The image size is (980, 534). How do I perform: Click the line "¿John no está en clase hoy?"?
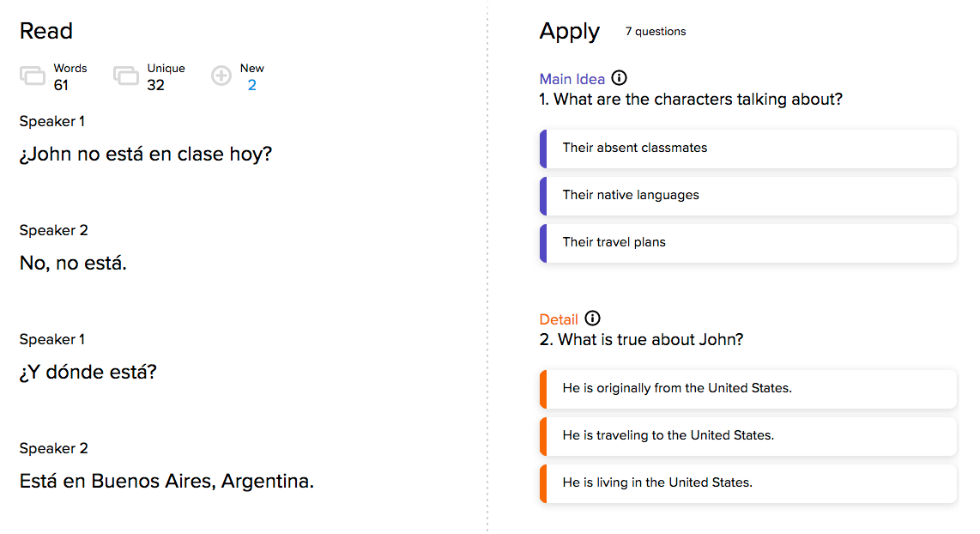[x=146, y=155]
